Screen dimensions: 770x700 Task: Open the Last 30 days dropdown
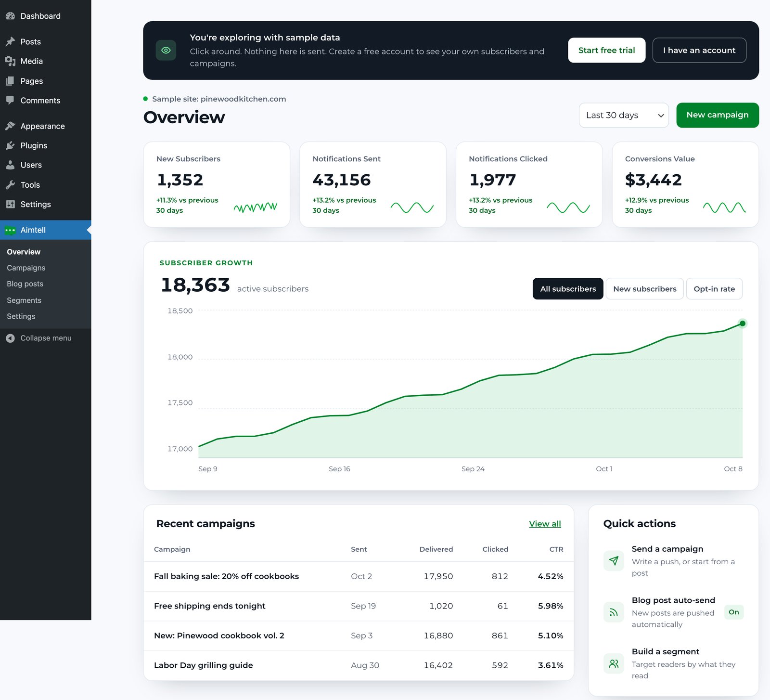pos(624,115)
